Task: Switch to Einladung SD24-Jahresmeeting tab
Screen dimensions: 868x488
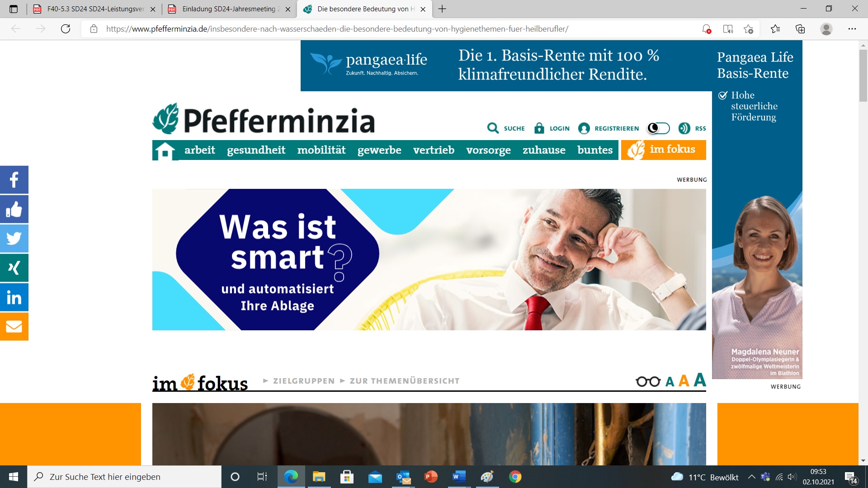Action: (229, 9)
